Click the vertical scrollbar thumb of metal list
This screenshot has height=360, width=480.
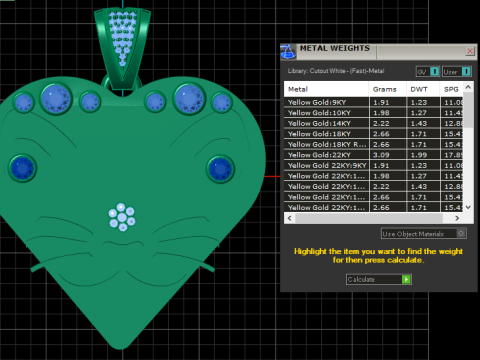468,110
